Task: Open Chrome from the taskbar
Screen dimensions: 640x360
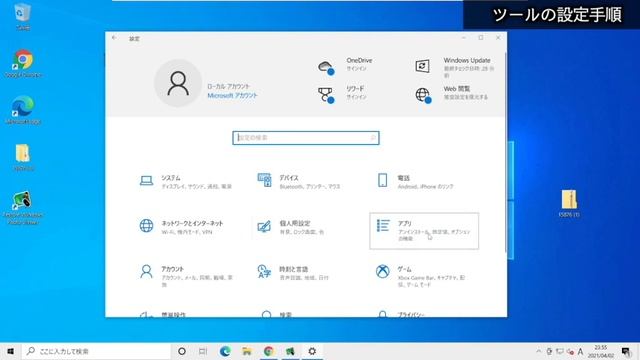Action: coord(269,351)
